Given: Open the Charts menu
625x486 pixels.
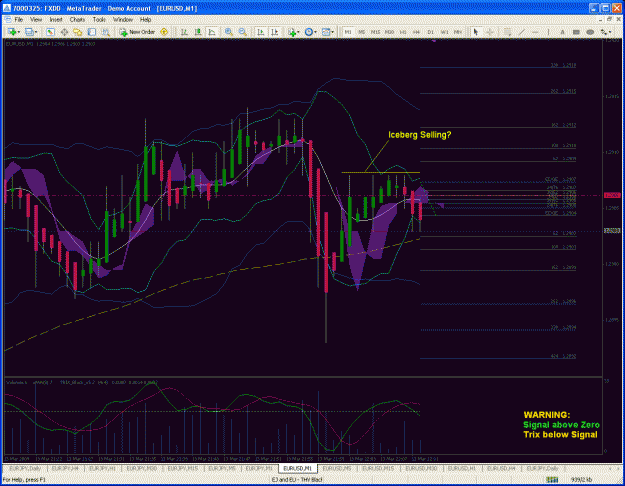Looking at the screenshot, I should pos(77,19).
